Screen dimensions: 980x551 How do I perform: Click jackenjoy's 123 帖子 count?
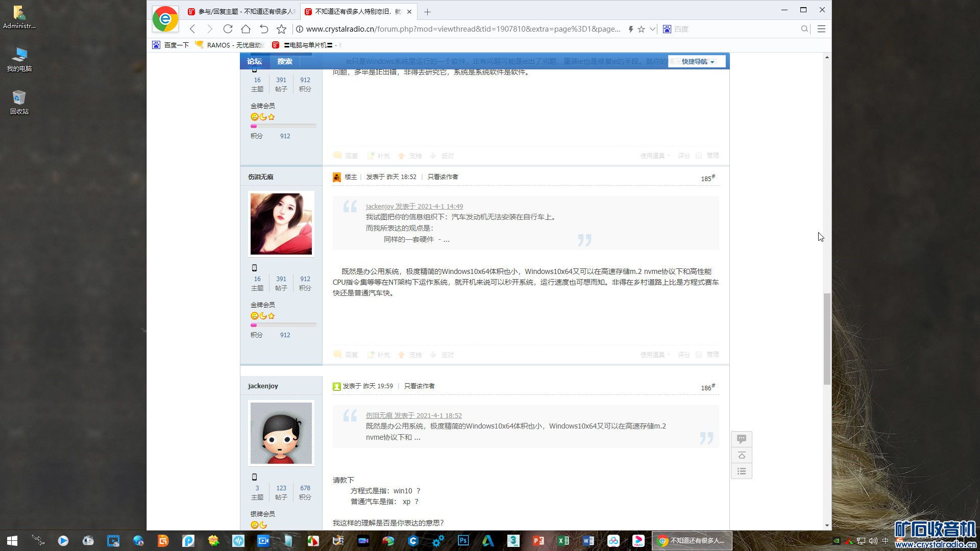[281, 488]
